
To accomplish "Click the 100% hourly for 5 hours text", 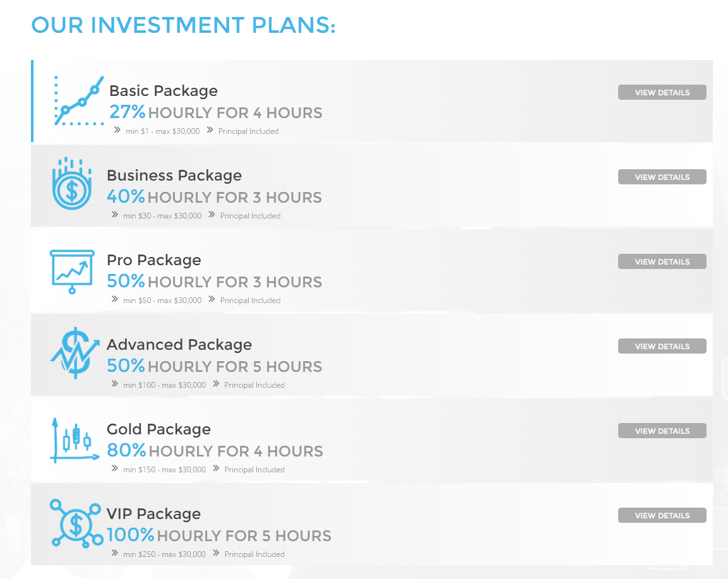I will pyautogui.click(x=218, y=535).
